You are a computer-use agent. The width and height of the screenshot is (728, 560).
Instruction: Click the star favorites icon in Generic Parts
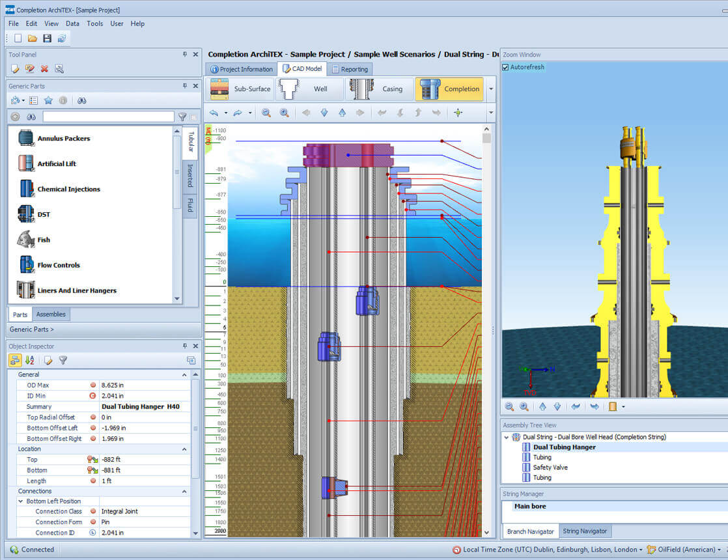coord(48,100)
